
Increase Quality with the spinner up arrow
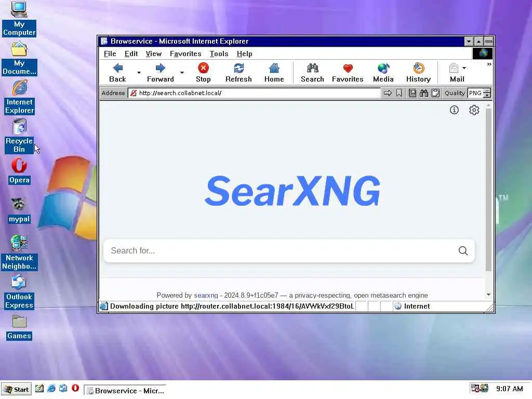(487, 91)
